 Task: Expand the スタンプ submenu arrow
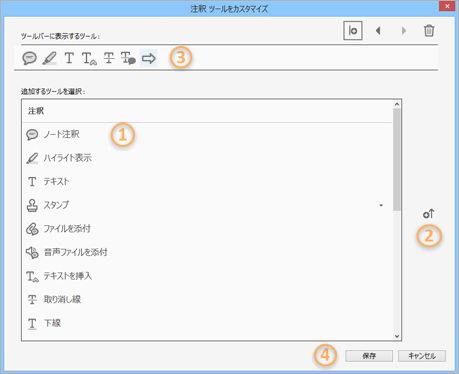[x=381, y=205]
